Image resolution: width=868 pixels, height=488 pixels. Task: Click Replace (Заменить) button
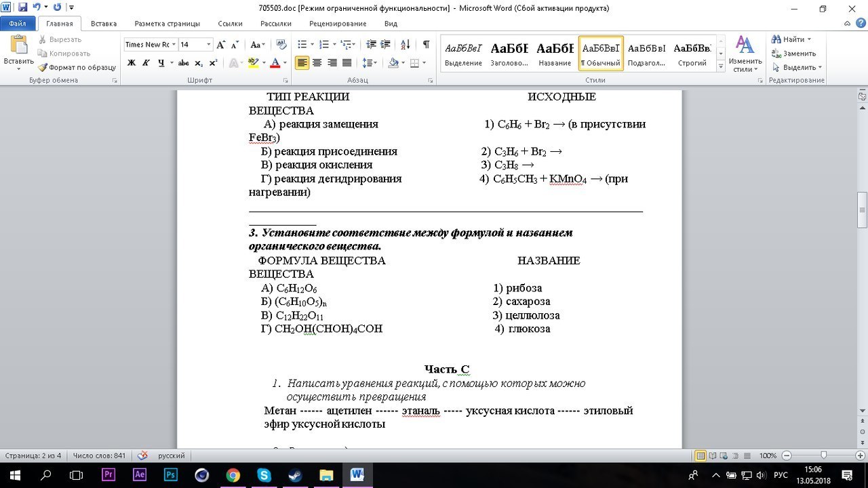tap(793, 54)
